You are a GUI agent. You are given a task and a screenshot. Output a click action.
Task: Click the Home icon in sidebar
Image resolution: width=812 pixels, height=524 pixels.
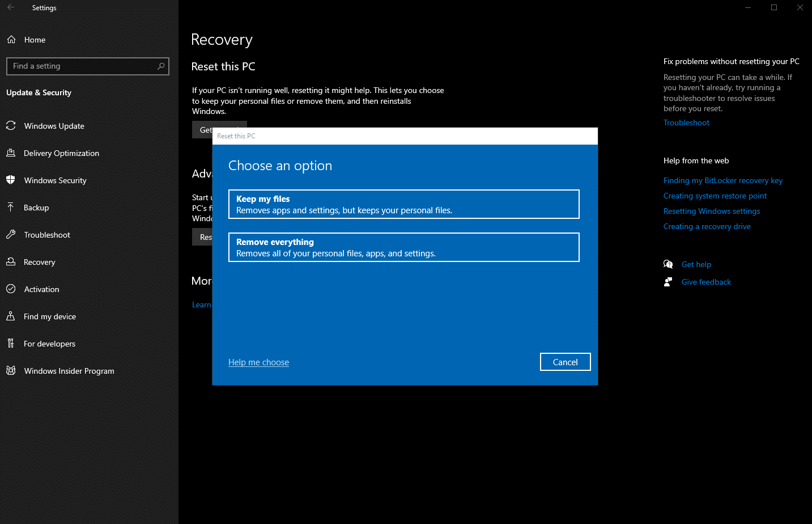pos(11,40)
